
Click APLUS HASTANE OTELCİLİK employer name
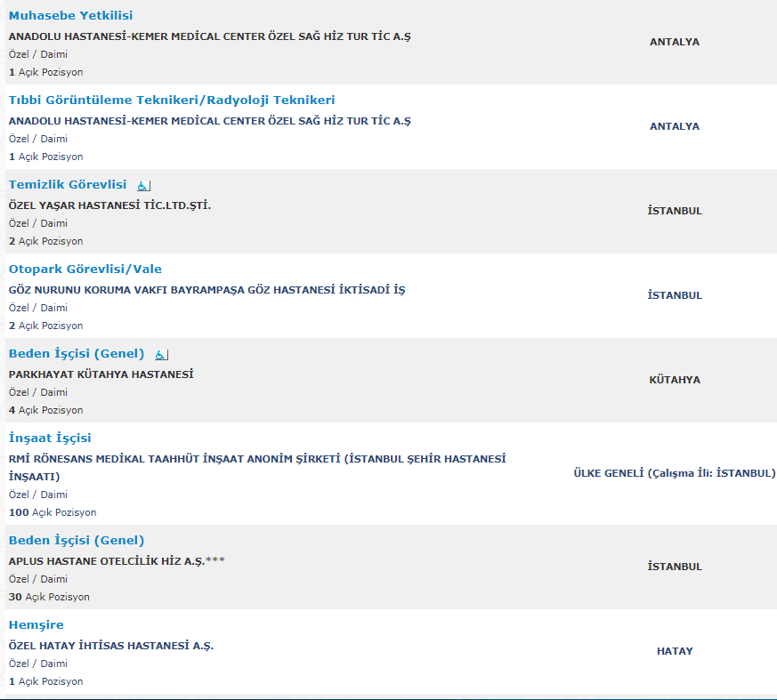117,561
